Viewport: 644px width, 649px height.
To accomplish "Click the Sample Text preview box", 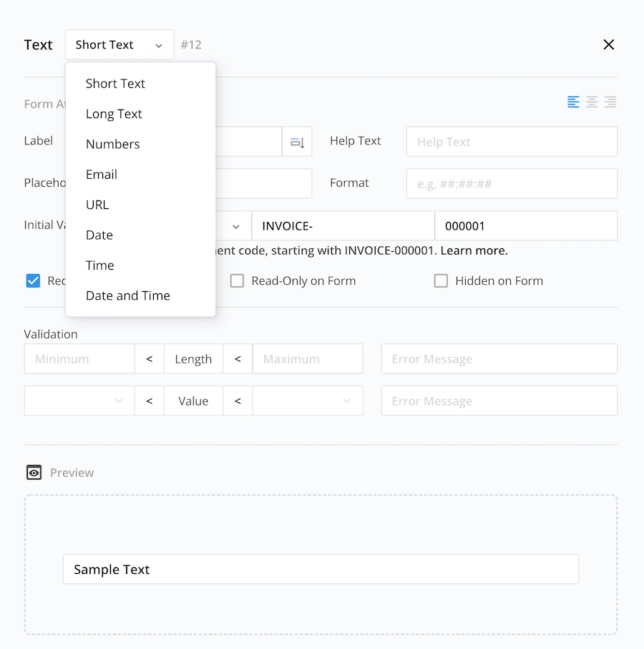I will coord(321,569).
